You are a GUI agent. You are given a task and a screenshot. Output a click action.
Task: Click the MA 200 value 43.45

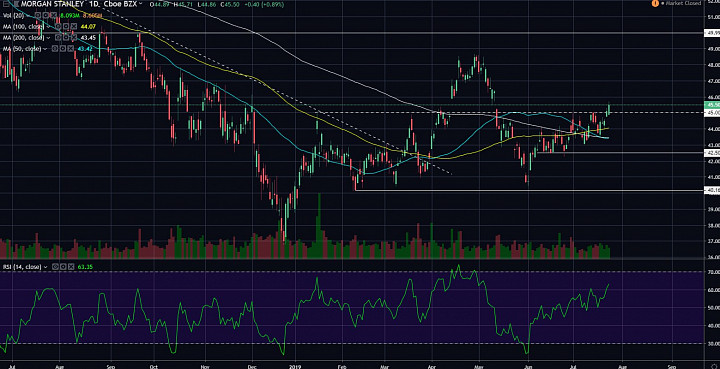point(88,38)
